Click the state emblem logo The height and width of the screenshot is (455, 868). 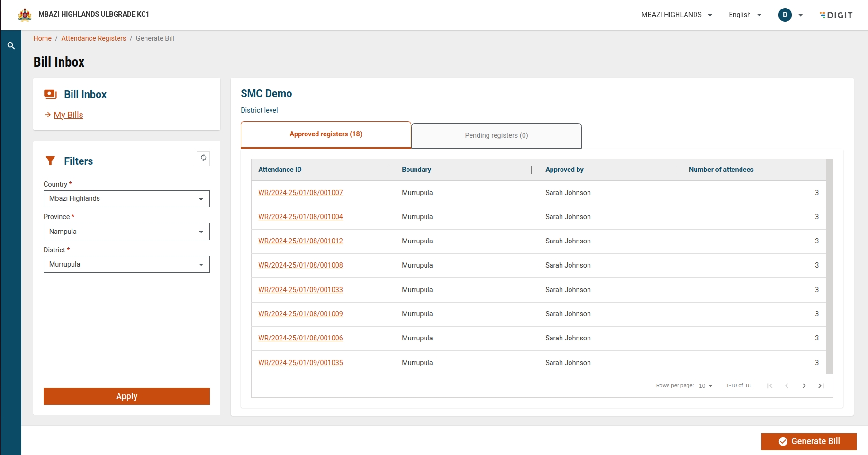click(x=25, y=15)
